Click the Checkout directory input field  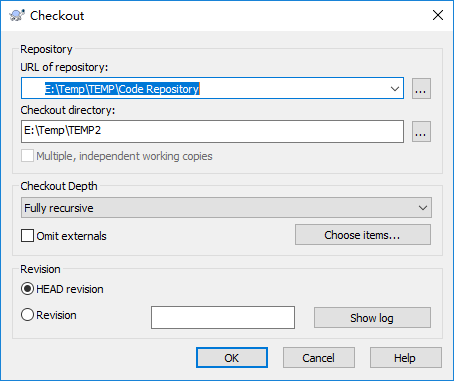click(x=212, y=131)
